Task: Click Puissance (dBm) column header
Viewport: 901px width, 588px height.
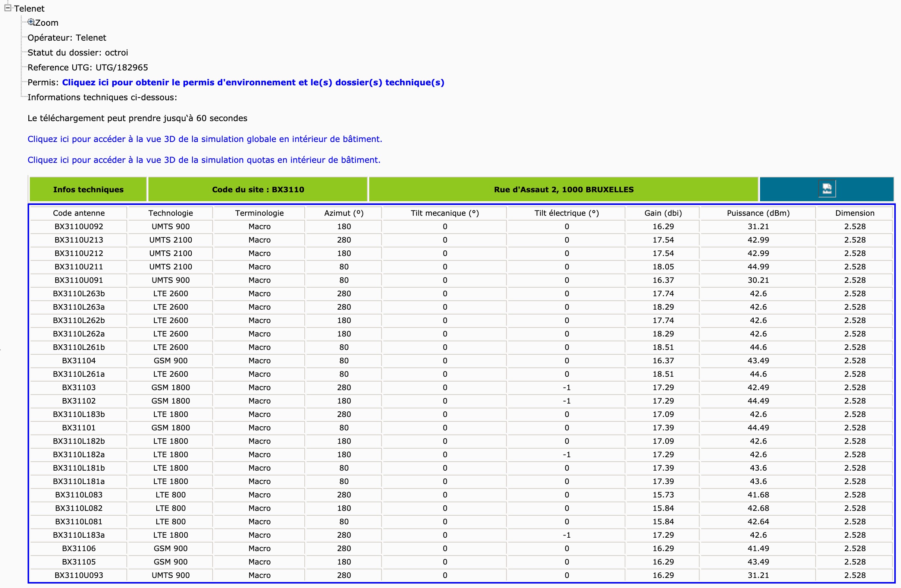Action: click(758, 213)
